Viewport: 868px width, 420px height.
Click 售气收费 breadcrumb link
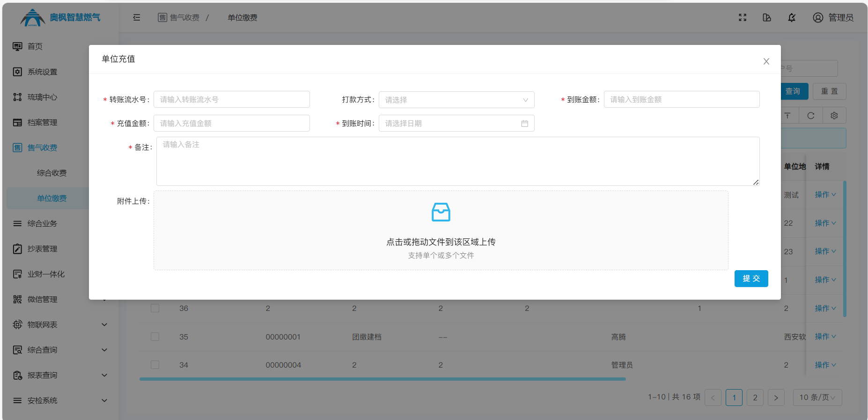179,18
